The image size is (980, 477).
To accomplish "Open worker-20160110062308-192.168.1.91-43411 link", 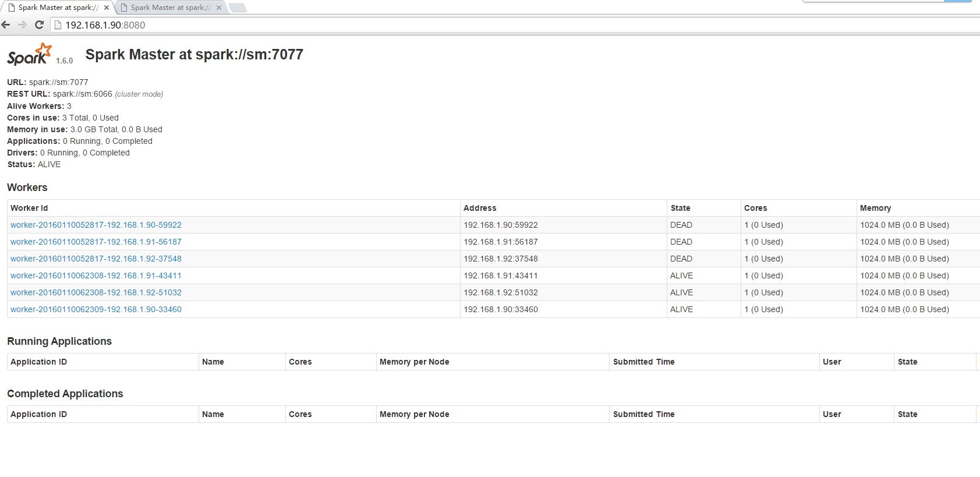I will (96, 275).
